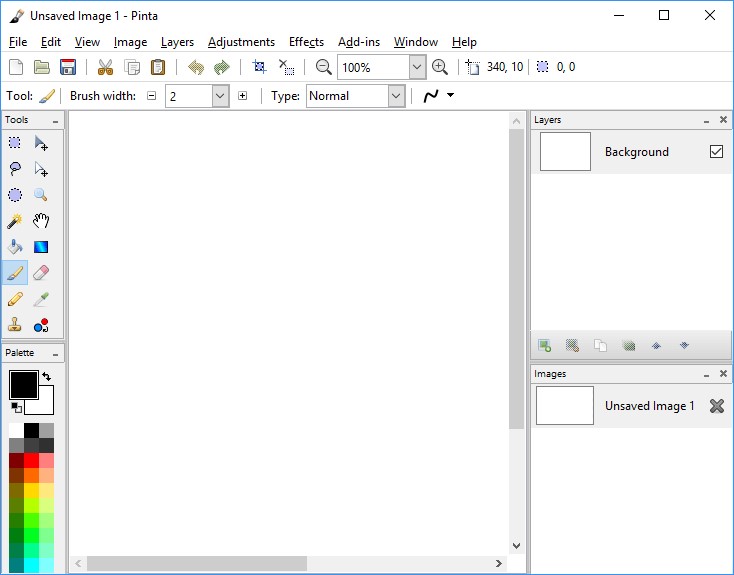Select the Gradient tool
The width and height of the screenshot is (734, 575).
coord(41,247)
